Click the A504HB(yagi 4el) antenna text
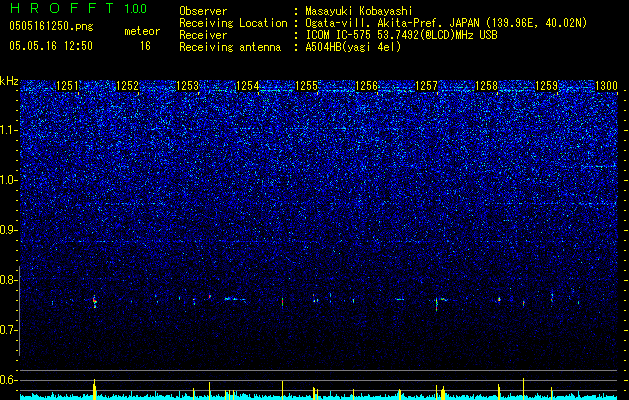This screenshot has height=400, width=629. coord(353,47)
